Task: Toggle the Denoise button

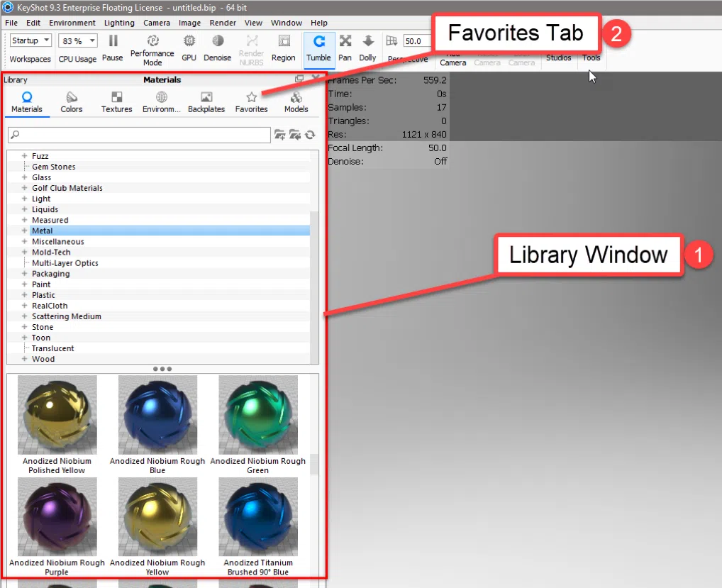Action: [x=217, y=48]
